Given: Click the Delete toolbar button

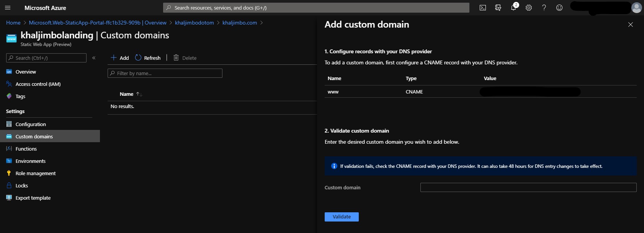Looking at the screenshot, I should tap(185, 58).
